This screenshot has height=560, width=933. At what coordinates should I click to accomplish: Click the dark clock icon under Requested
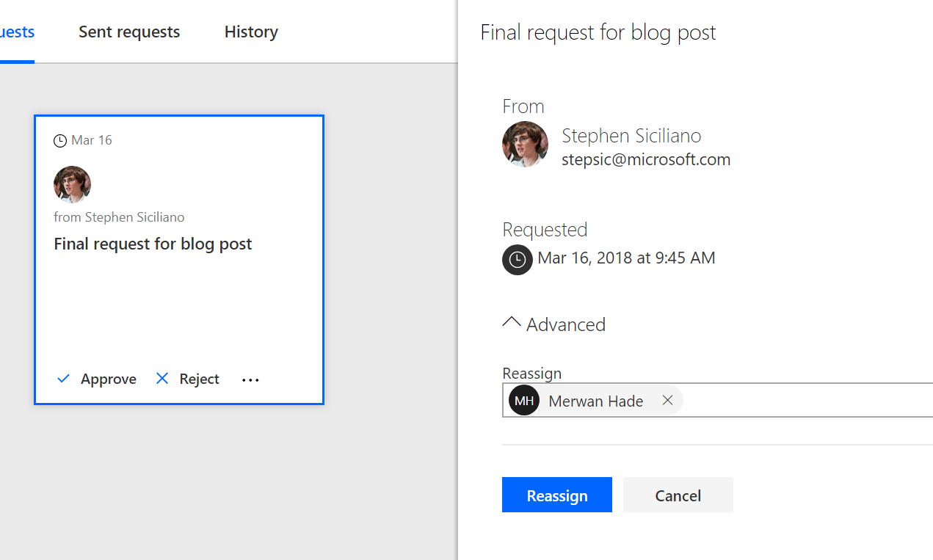click(x=518, y=260)
